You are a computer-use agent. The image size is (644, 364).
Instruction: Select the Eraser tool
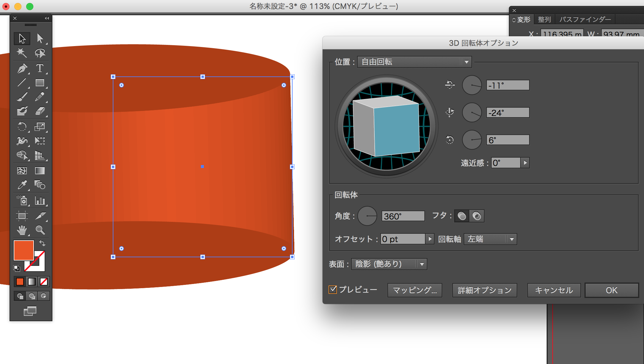click(x=40, y=111)
